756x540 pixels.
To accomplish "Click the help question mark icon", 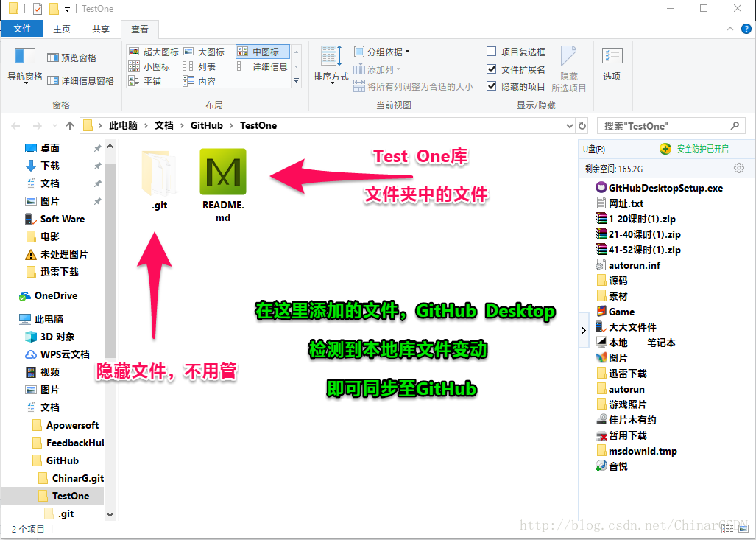I will [746, 29].
